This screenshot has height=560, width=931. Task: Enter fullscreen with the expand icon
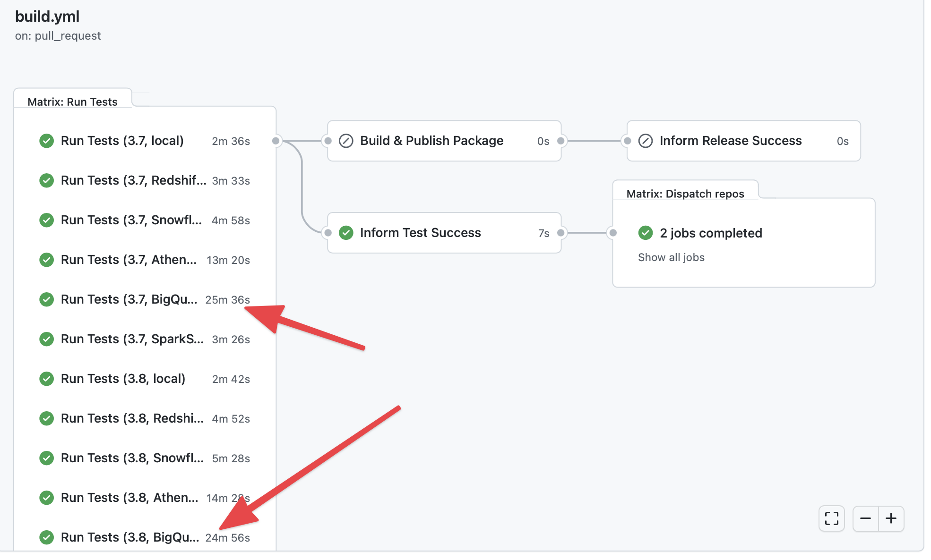831,518
